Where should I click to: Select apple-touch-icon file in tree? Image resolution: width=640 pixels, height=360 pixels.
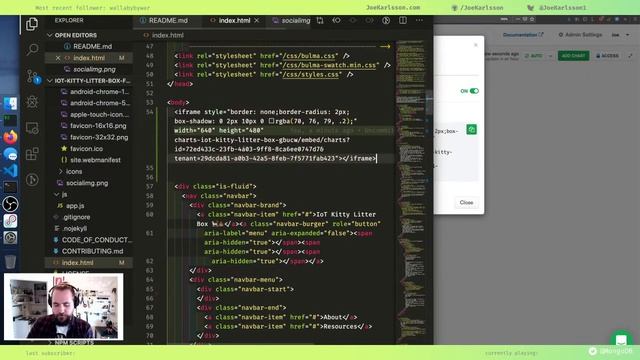[x=99, y=114]
